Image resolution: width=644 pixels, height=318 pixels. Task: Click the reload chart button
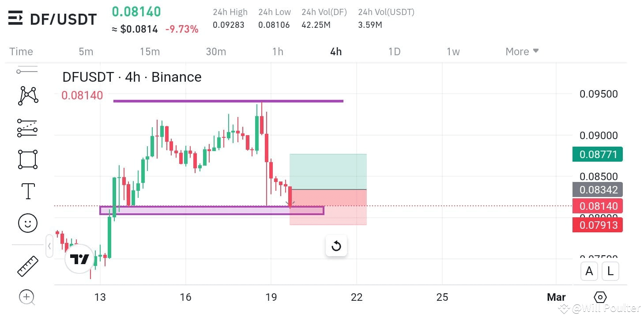click(336, 246)
